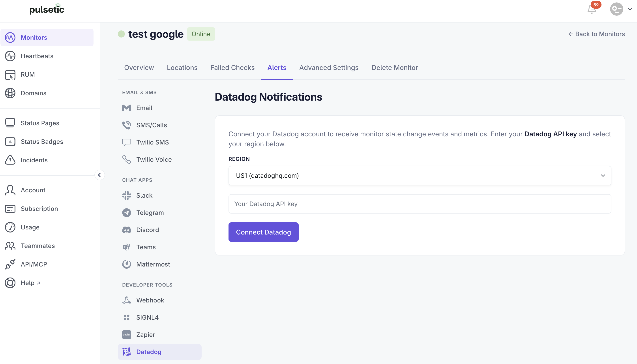Screen dimensions: 637x364
Task: Click the Help lifebuoy icon
Action: 10,283
